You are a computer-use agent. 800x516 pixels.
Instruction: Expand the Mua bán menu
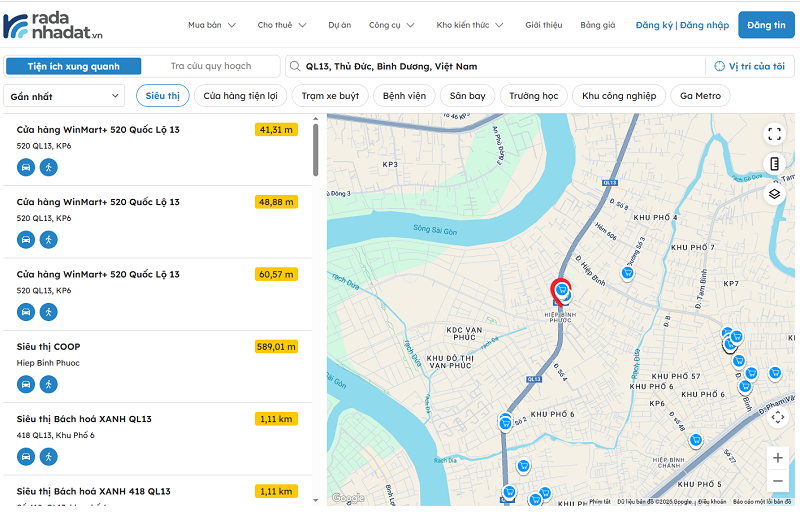point(210,25)
